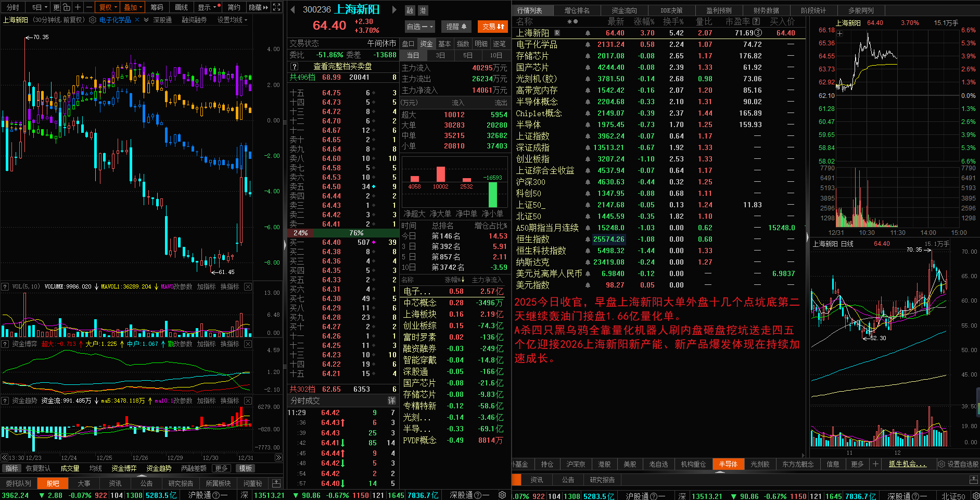Click the 港 Hong Kong connect badge

point(423,10)
